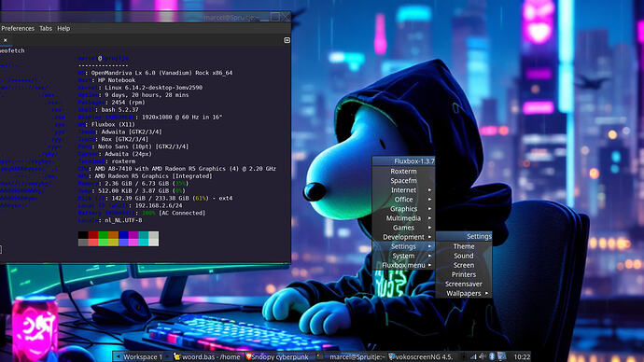The height and width of the screenshot is (362, 644).
Task: Click the Brave icon in the taskbar
Action: click(x=249, y=356)
